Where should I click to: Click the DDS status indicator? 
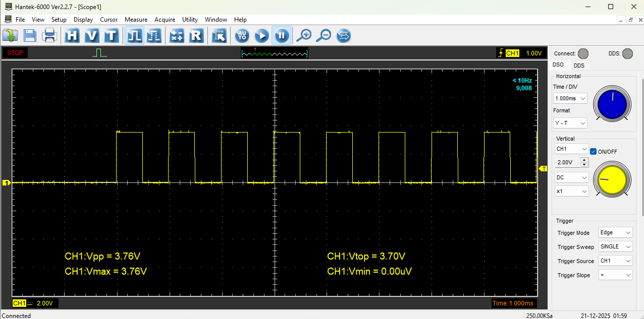pos(627,53)
